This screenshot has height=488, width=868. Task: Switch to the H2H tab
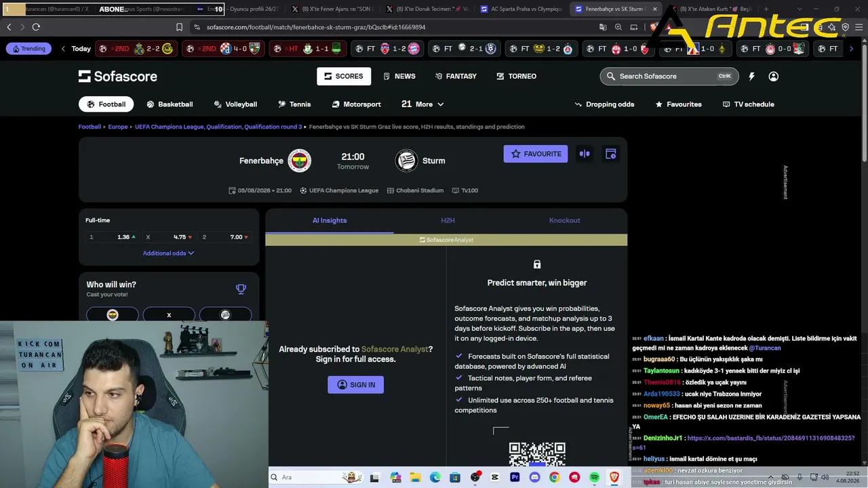(448, 220)
